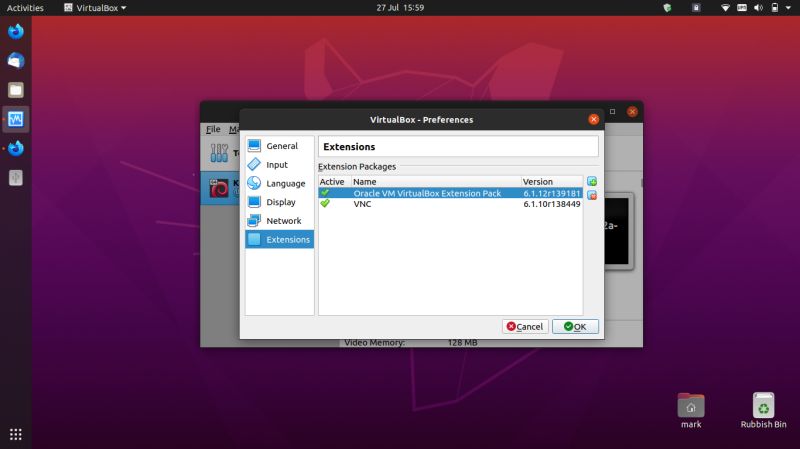The height and width of the screenshot is (449, 800).
Task: Click the USB drive dock icon
Action: (16, 178)
